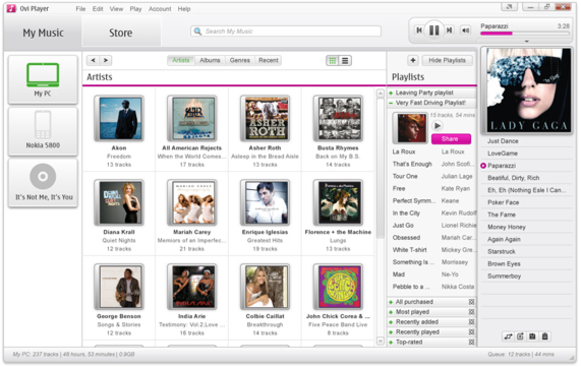
Task: Switch to the My Music tab
Action: pyautogui.click(x=43, y=33)
